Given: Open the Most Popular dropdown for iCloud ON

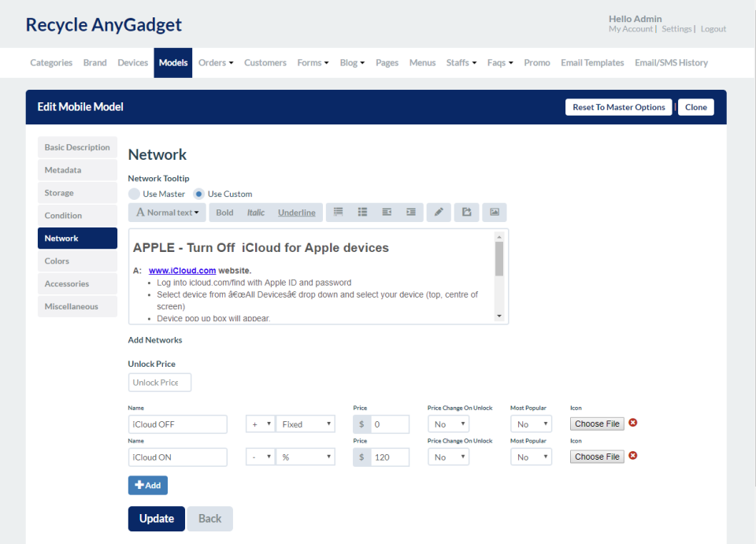Looking at the screenshot, I should (531, 457).
